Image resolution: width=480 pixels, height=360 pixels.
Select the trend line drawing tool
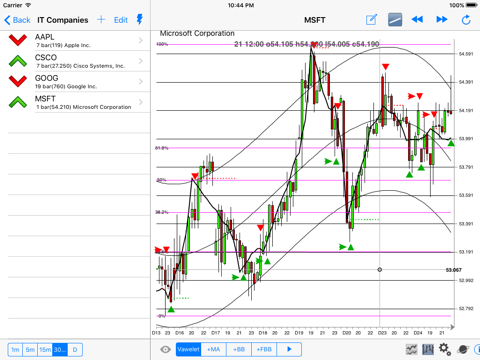point(395,20)
